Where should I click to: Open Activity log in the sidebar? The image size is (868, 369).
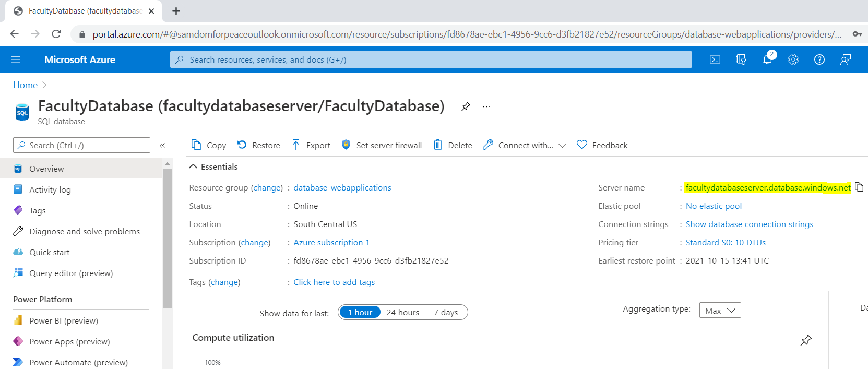[x=81, y=189]
